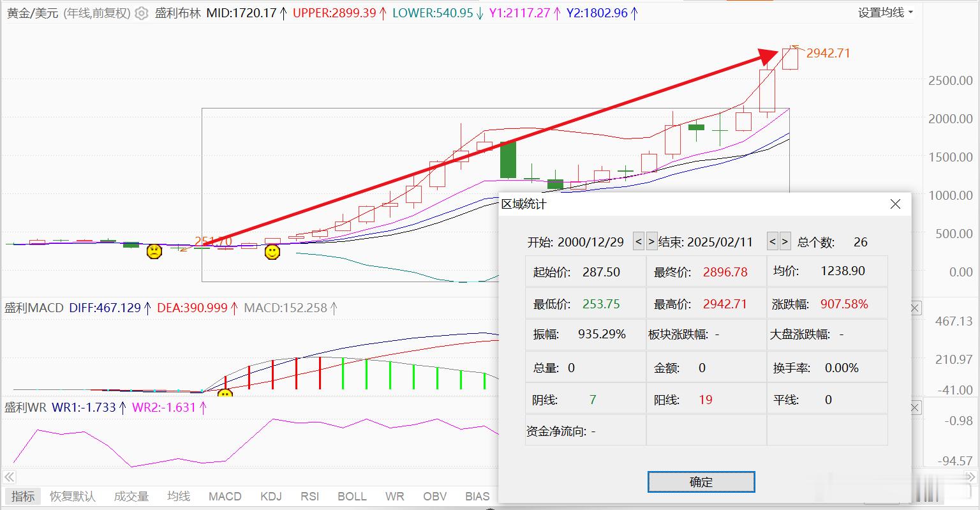Click the large green 2013 candlestick
Viewport: 980px width, 510px height.
click(x=508, y=160)
